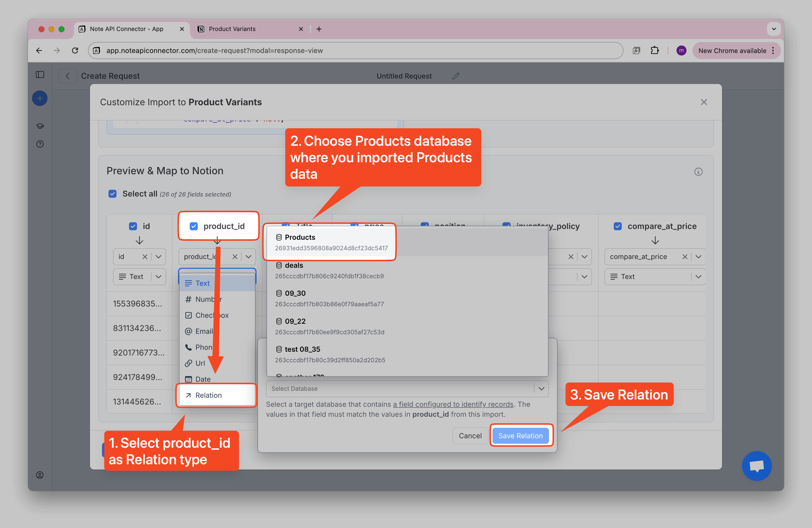Open the field configured to identify records link
The width and height of the screenshot is (812, 528).
tap(453, 404)
